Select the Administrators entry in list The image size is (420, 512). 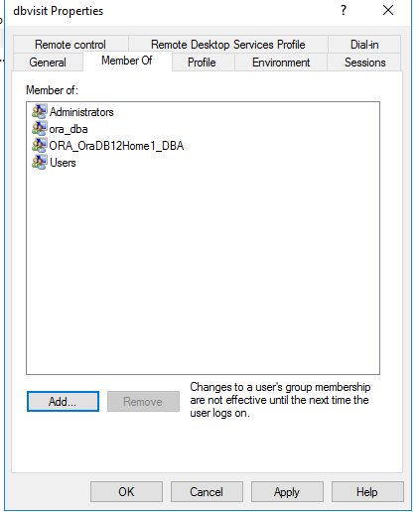(81, 112)
